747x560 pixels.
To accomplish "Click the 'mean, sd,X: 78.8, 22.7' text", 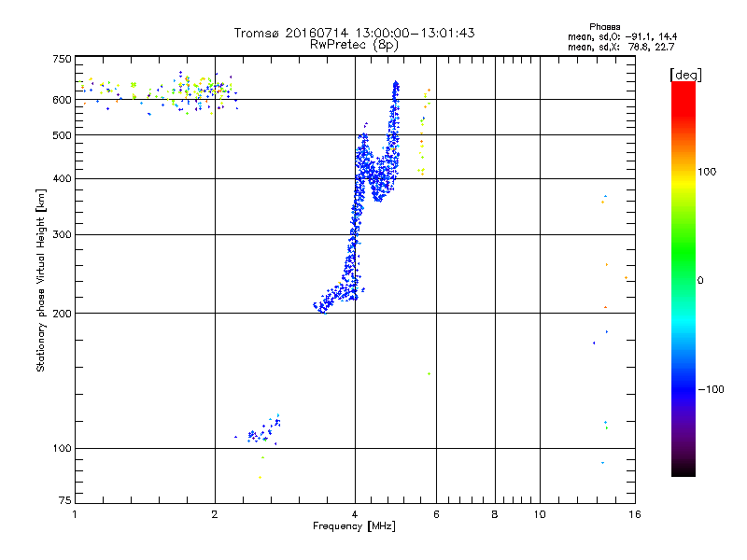I will click(x=621, y=47).
